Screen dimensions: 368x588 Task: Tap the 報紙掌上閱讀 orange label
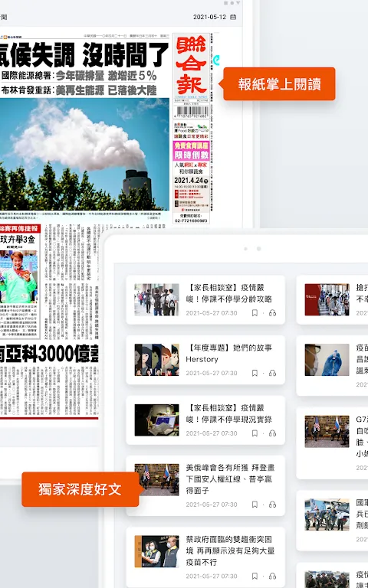(278, 84)
